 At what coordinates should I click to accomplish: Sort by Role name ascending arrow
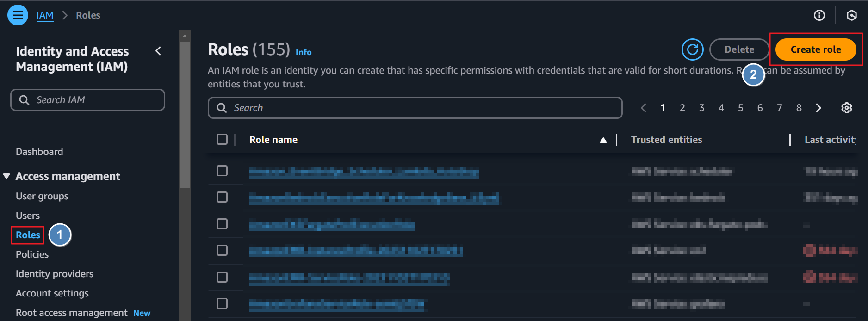(603, 140)
